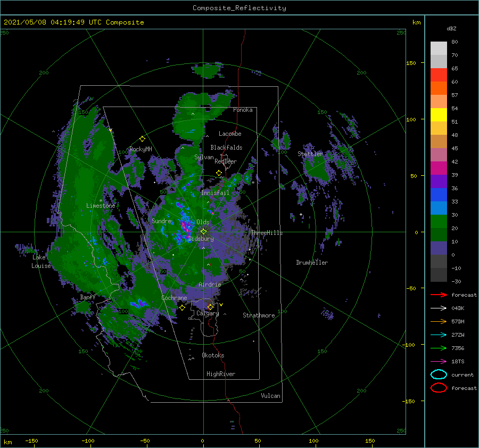Viewport: 479px width, 448px height.
Task: Click the yellow radar site marker near Olds
Action: click(x=203, y=232)
